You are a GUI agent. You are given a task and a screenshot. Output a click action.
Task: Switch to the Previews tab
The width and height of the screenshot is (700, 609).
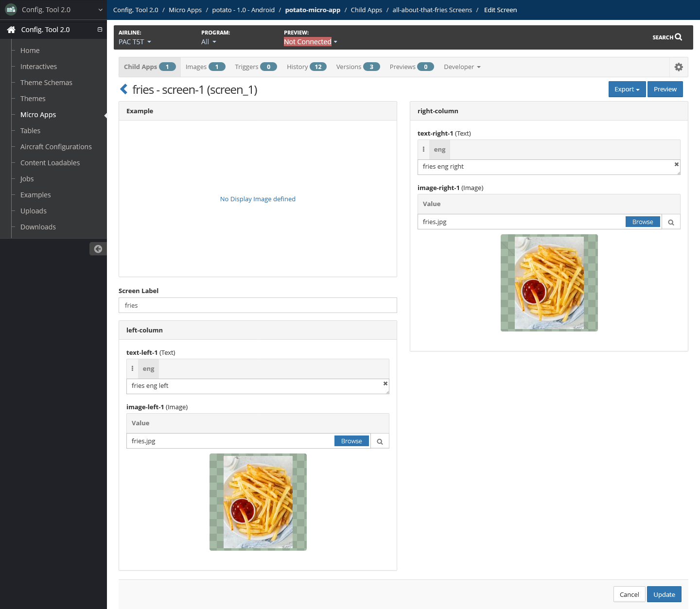pos(411,67)
